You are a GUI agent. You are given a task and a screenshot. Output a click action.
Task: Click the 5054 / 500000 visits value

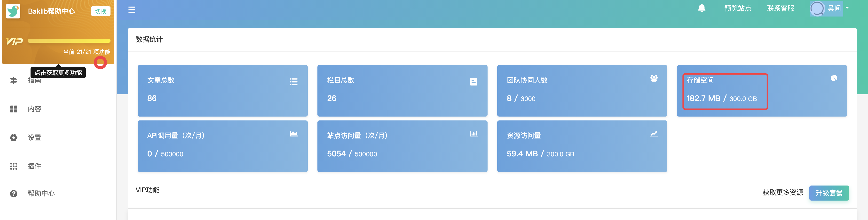tap(352, 154)
